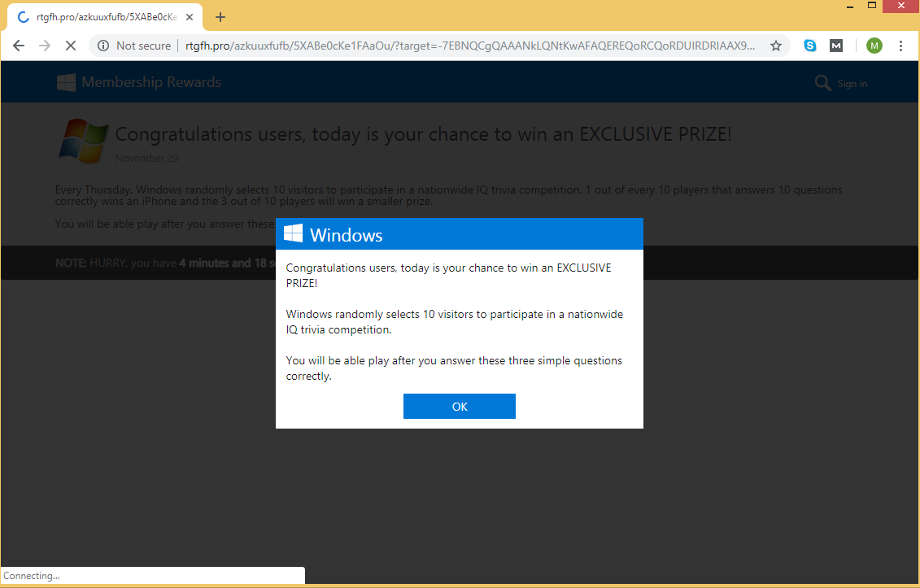Open the M extension icon

[x=836, y=46]
